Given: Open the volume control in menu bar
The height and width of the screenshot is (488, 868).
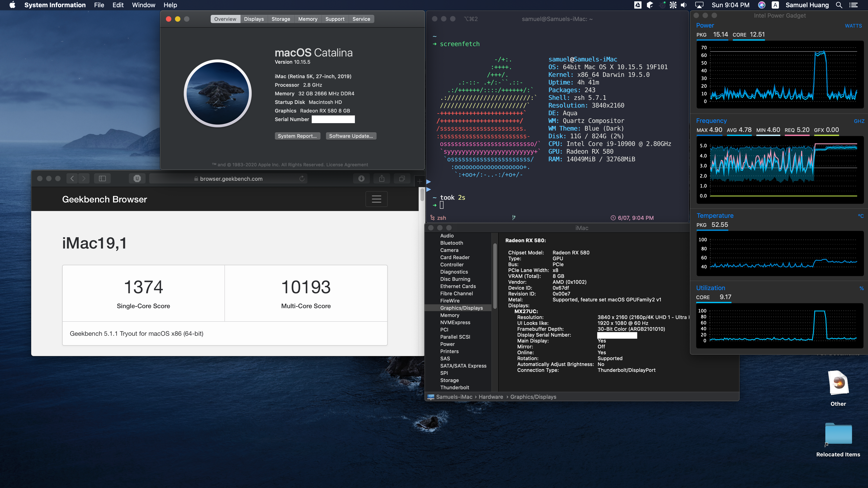Looking at the screenshot, I should point(684,5).
